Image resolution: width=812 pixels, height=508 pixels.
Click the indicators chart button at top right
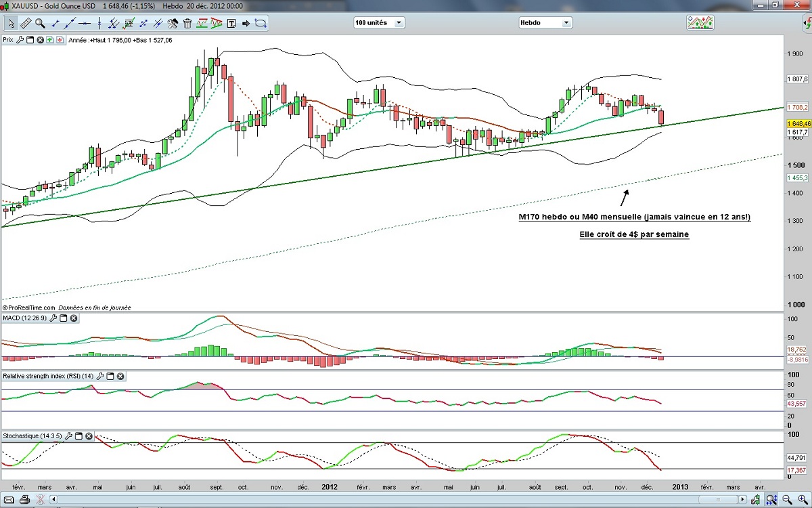tap(700, 23)
